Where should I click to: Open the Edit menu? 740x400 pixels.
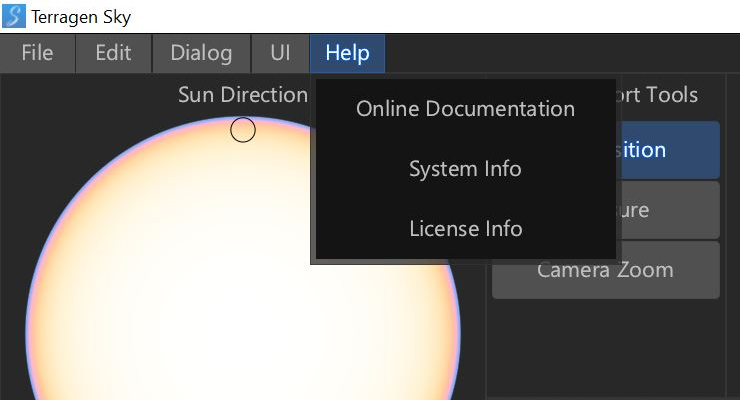113,53
